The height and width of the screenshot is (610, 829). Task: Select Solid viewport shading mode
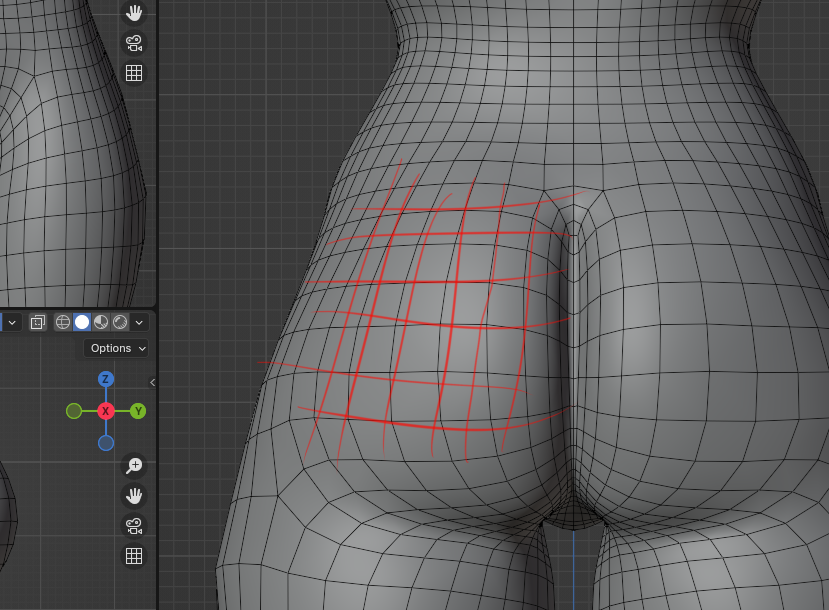(82, 322)
